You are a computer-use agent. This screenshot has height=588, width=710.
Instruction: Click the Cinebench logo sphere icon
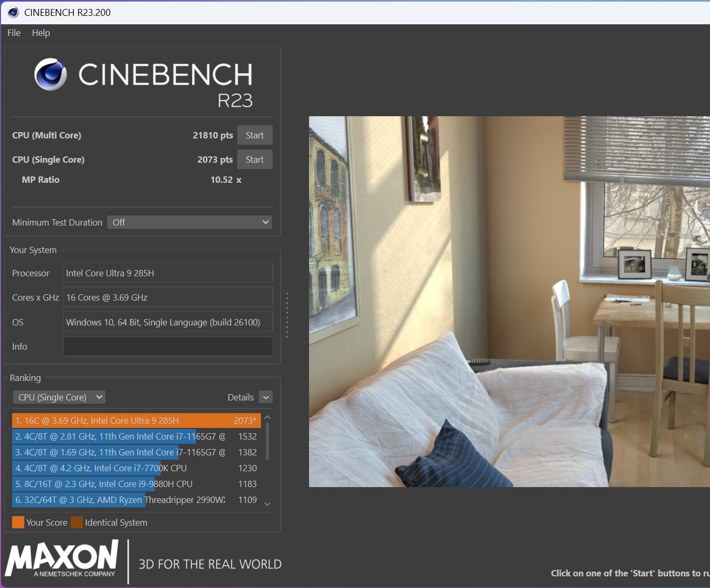[51, 74]
